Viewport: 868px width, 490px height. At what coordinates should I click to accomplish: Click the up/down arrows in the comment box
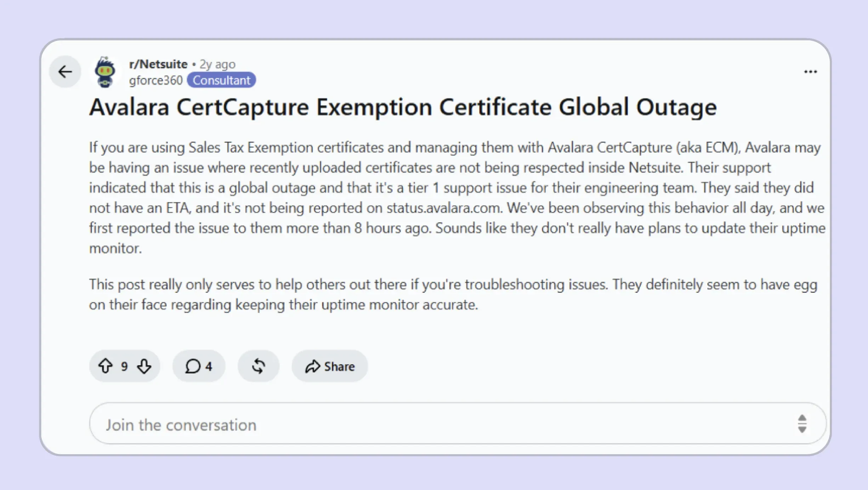(x=802, y=423)
